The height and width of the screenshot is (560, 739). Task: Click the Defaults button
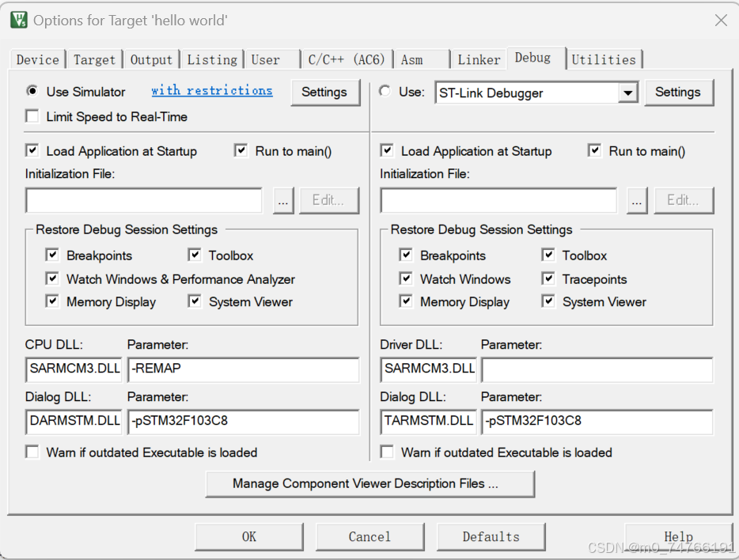tap(491, 537)
